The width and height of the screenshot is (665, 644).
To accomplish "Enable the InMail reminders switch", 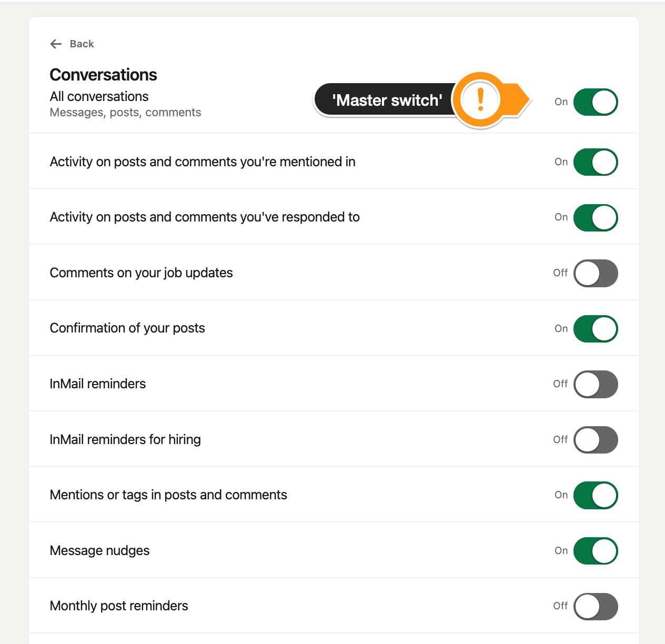I will pos(596,384).
